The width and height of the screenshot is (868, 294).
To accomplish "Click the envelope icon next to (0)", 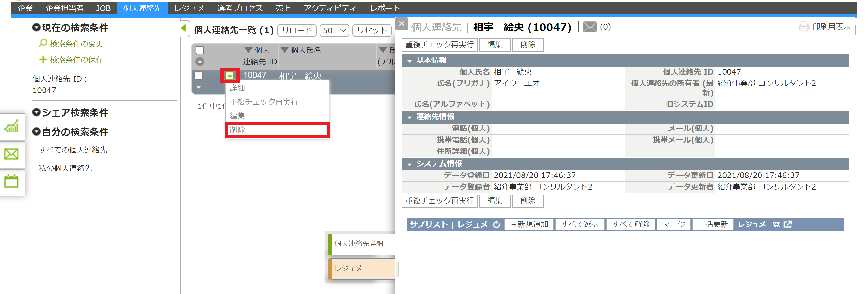I will [590, 27].
